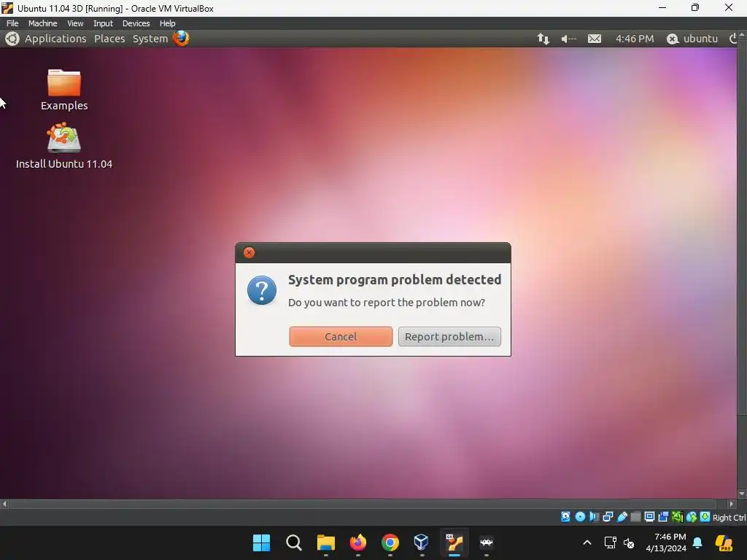747x560 pixels.
Task: Click the horizontal scrollbar track in VM window
Action: click(x=363, y=504)
